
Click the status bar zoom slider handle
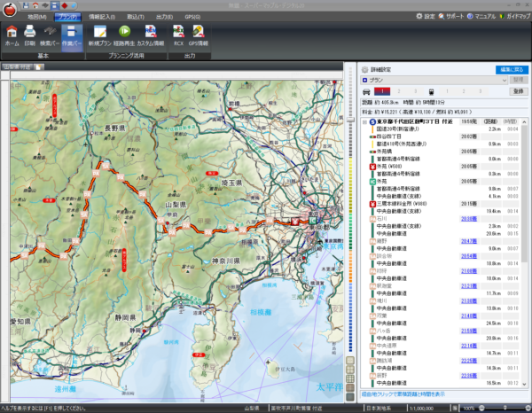click(x=505, y=408)
